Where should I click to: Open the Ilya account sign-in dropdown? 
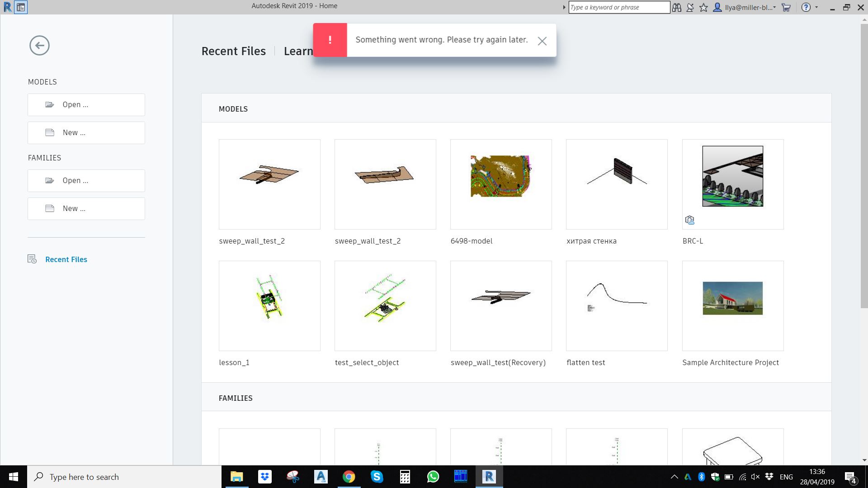[x=744, y=7]
